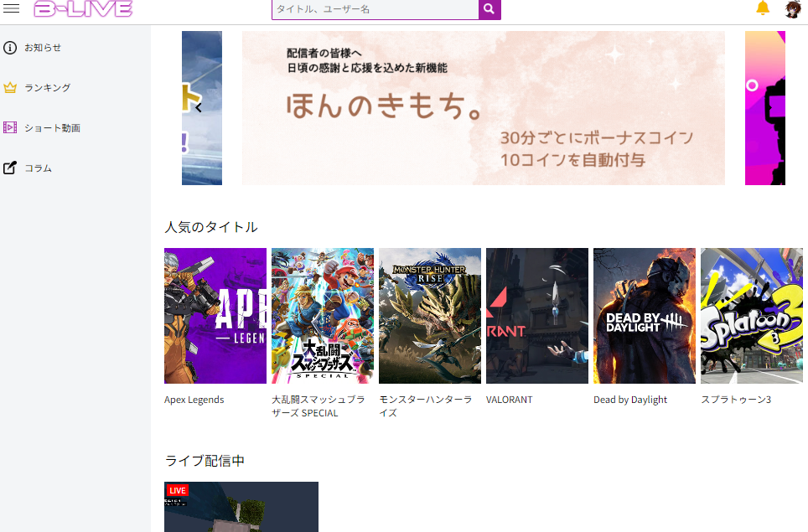808x532 pixels.
Task: Open the ほんのきもち banner
Action: (x=484, y=108)
